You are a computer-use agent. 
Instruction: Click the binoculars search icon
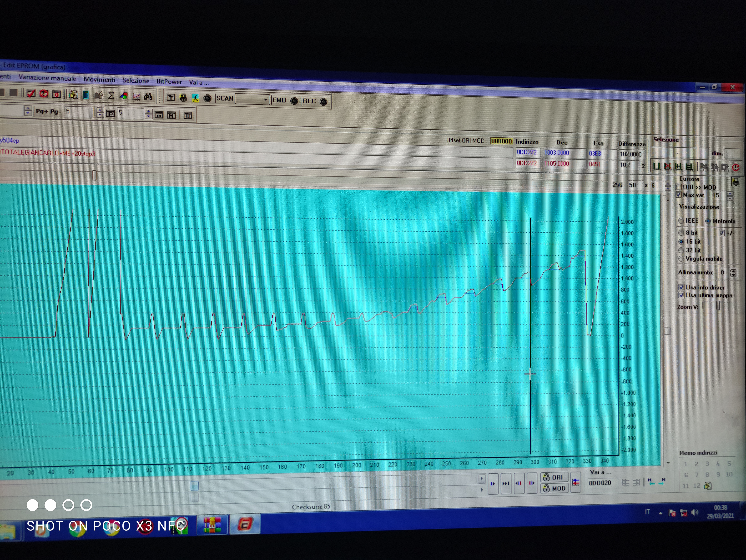(148, 97)
